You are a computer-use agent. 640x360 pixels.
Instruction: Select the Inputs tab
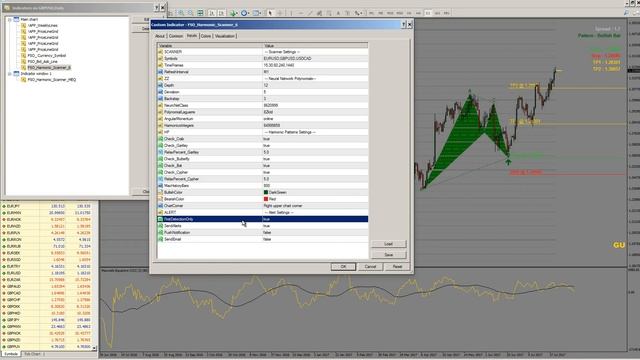192,36
